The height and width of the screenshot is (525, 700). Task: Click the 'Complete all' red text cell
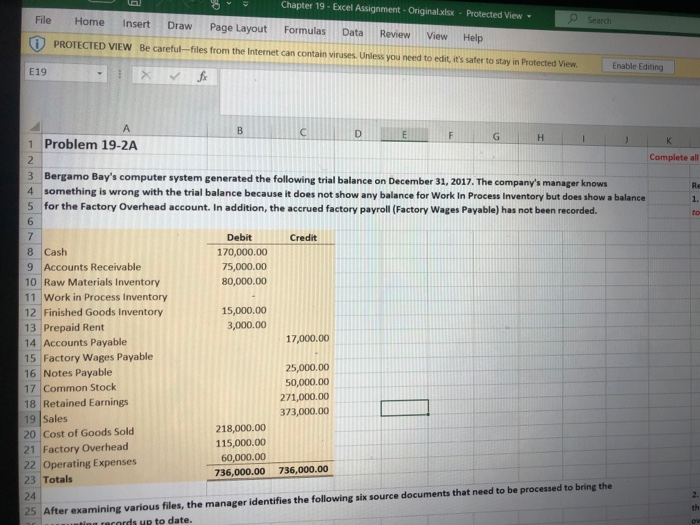click(674, 157)
